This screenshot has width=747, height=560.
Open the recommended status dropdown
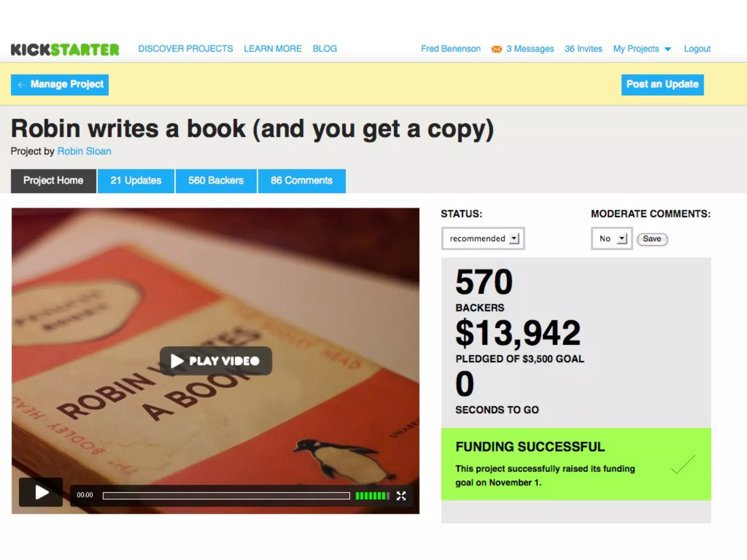point(483,238)
